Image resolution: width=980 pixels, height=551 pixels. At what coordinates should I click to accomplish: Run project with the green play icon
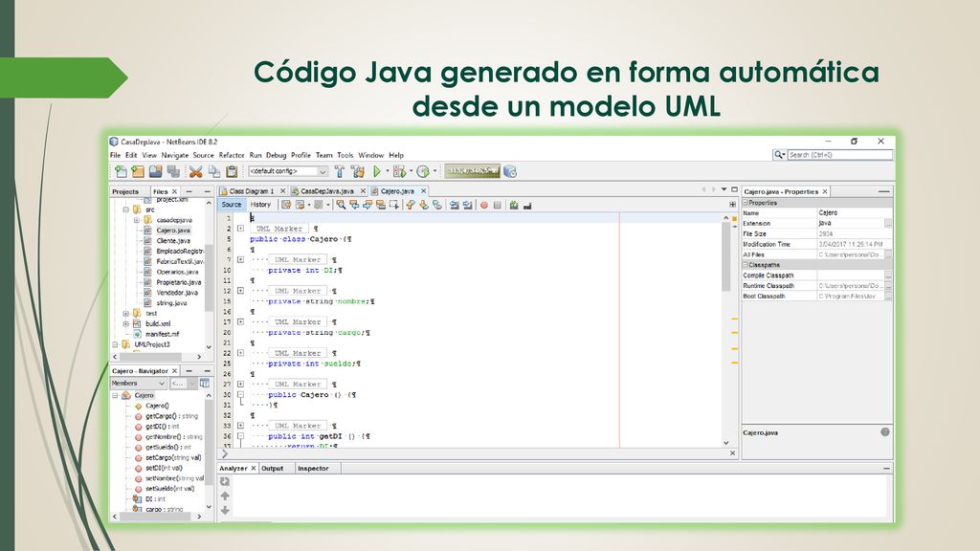(x=377, y=171)
